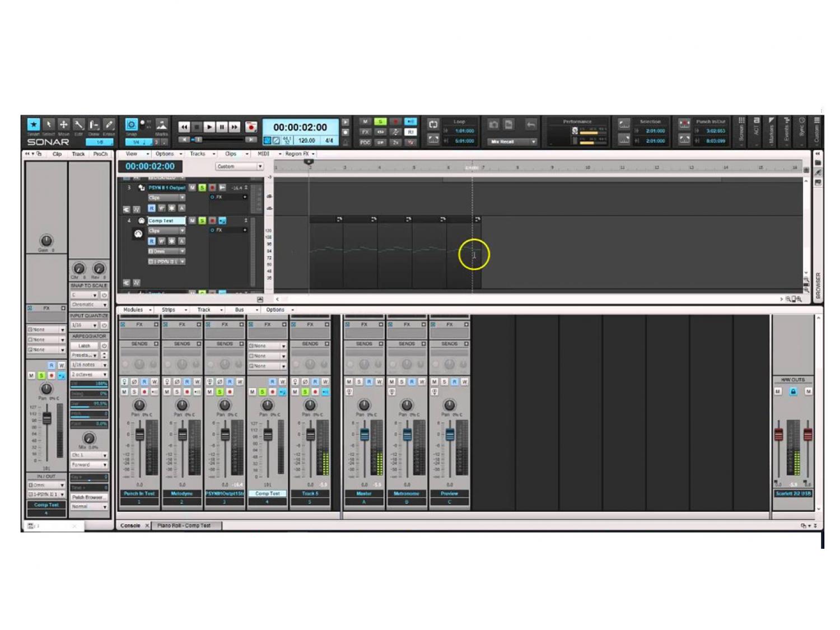Choose the Erase tool
Screen dimensions: 840x630
(x=109, y=125)
